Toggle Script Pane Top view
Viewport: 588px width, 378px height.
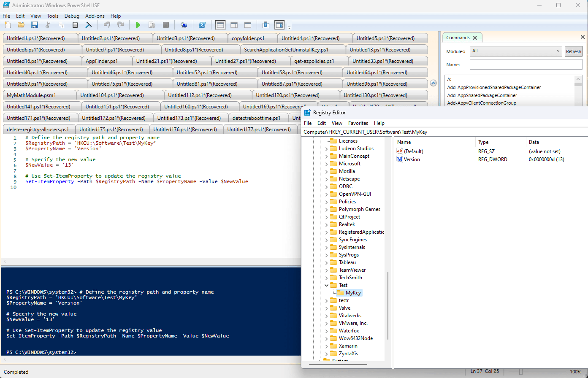click(x=221, y=25)
